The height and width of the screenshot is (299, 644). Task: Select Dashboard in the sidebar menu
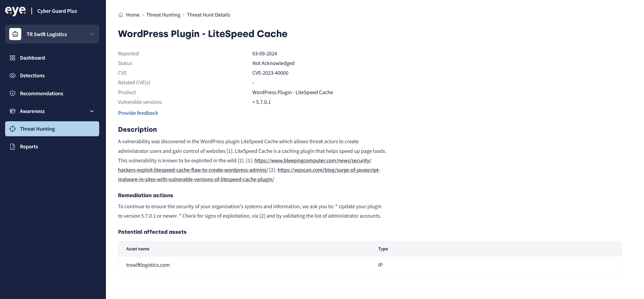coord(32,58)
